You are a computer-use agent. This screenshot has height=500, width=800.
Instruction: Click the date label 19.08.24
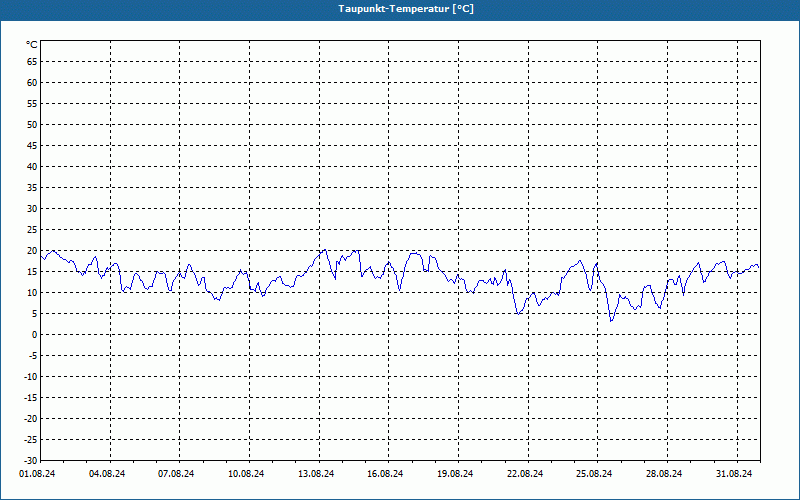455,474
